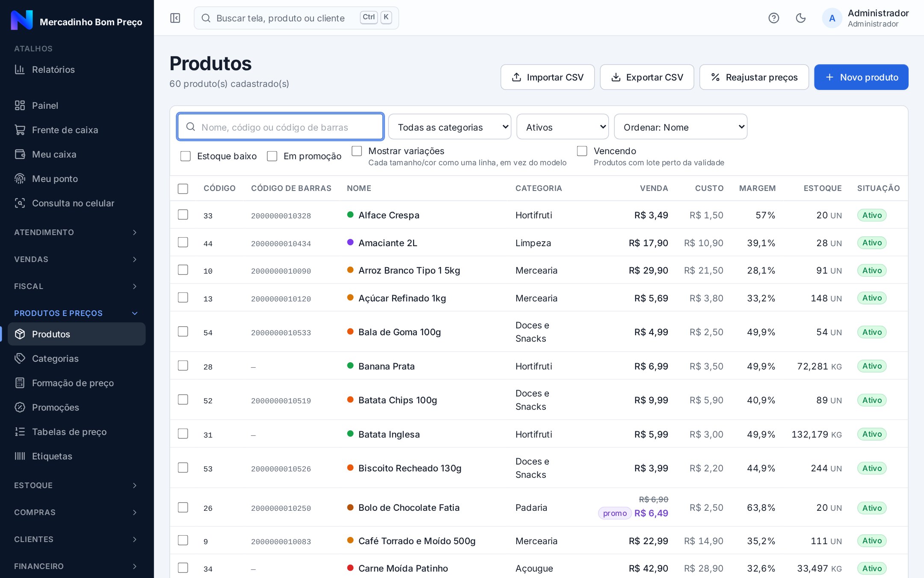The image size is (924, 578).
Task: Expand the VENDAS sidebar section
Action: (x=77, y=259)
